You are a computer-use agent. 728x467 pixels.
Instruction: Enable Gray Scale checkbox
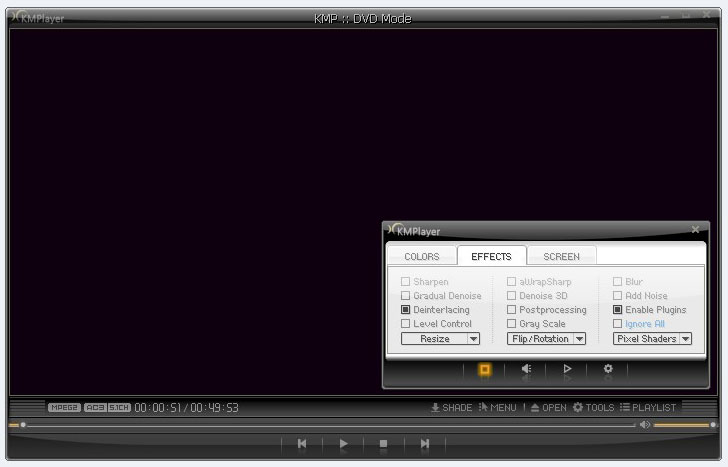[511, 324]
